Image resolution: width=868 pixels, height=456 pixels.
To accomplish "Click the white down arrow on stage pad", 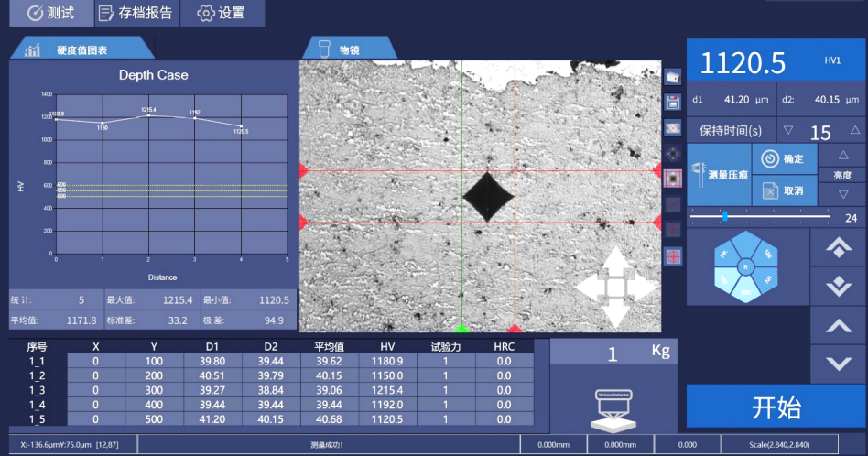I will (x=615, y=314).
